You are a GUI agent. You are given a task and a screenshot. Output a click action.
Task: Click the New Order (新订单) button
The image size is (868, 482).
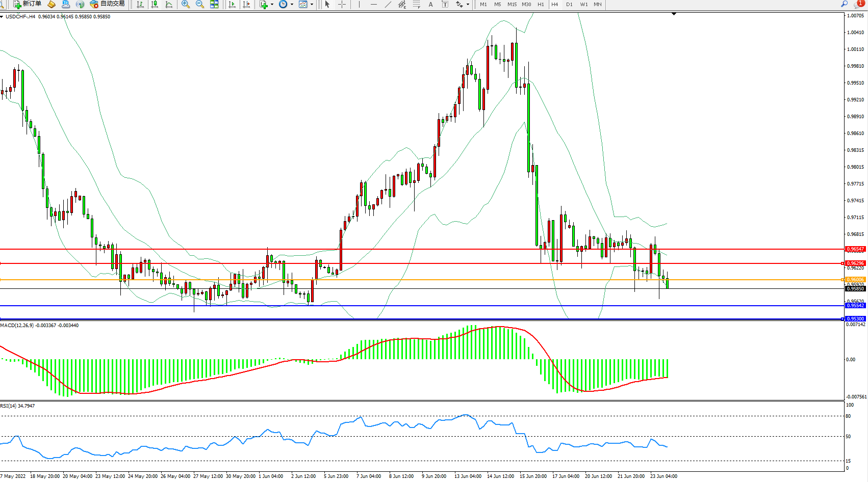pos(28,4)
